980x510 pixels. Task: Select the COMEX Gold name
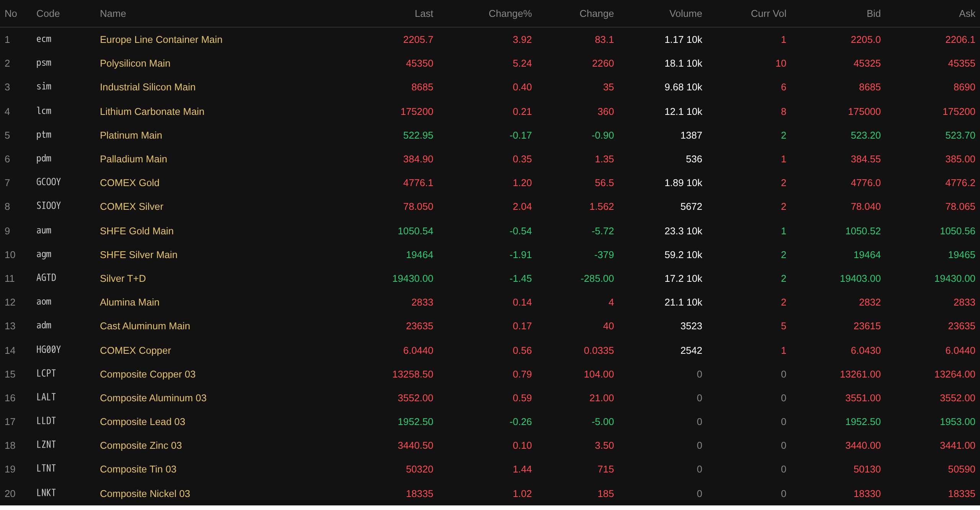pyautogui.click(x=129, y=183)
